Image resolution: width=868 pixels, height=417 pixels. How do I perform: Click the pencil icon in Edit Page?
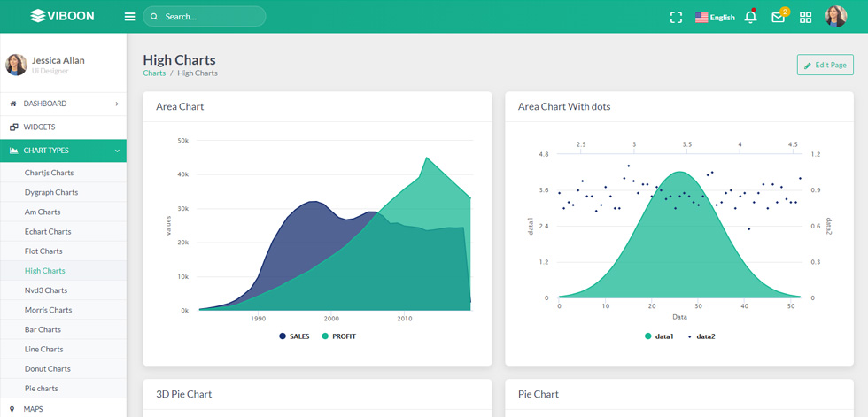point(808,66)
